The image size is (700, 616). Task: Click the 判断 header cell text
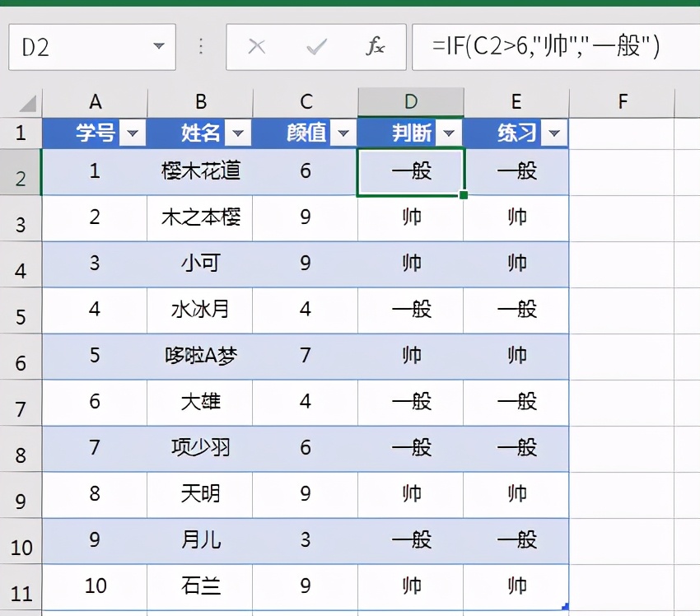tap(411, 133)
